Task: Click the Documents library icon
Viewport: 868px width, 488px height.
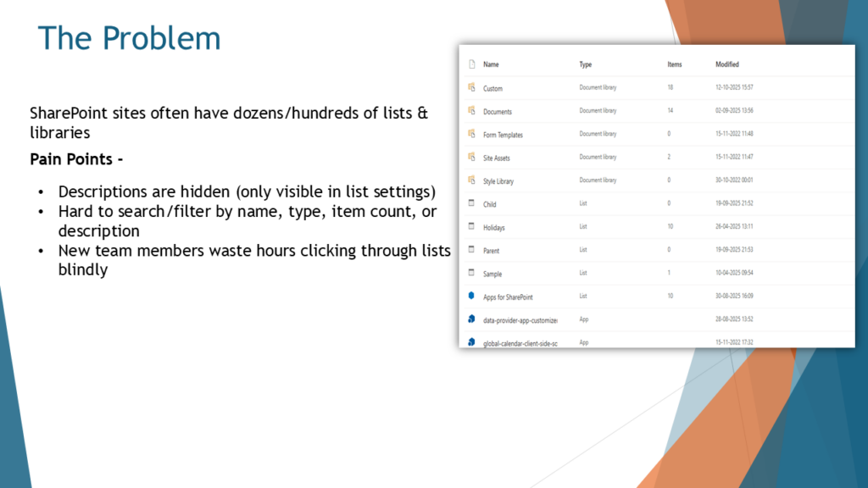Action: 471,111
